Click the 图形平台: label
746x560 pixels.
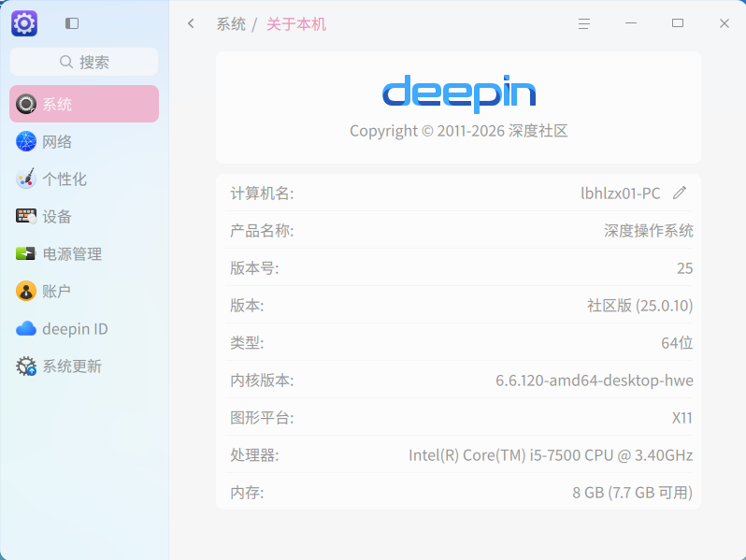(262, 418)
